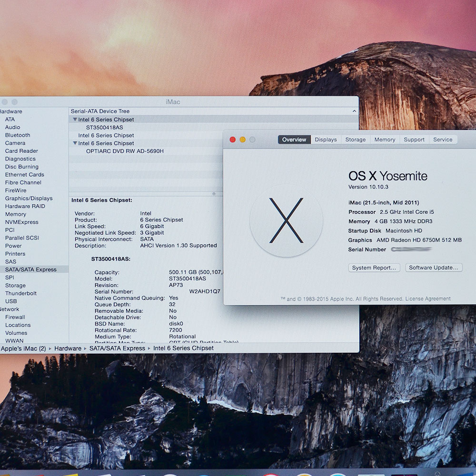Click the serial number W2AHD1Q7
This screenshot has height=476, width=476.
point(205,291)
